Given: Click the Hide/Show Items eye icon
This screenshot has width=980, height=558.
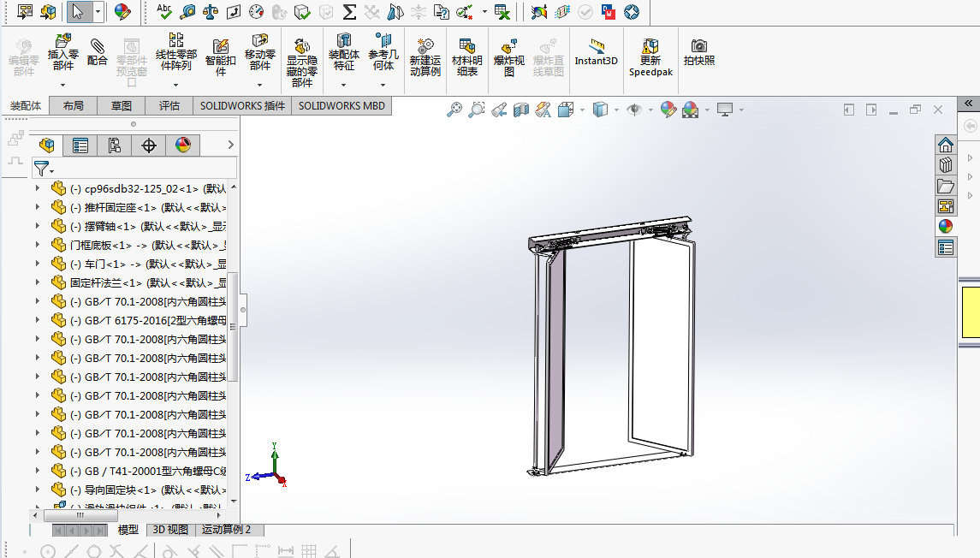Looking at the screenshot, I should tap(634, 110).
